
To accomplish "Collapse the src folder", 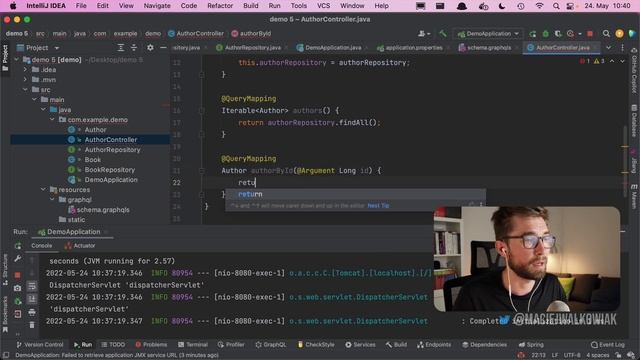I will click(25, 90).
